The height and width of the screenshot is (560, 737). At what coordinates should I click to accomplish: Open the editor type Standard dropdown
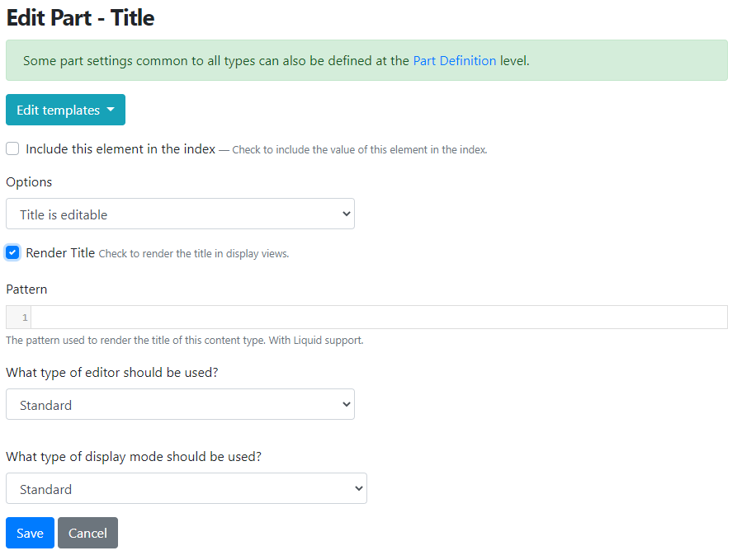[x=180, y=404]
